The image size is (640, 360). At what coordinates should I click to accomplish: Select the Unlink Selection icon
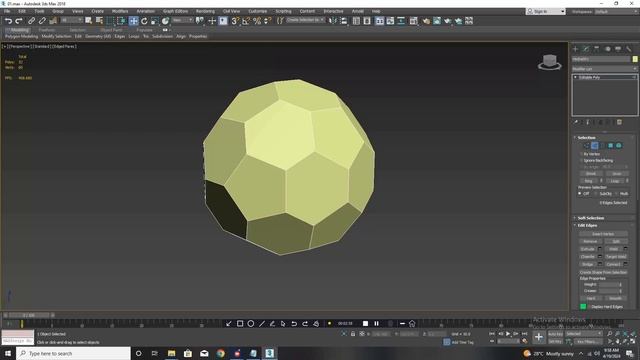click(42, 21)
